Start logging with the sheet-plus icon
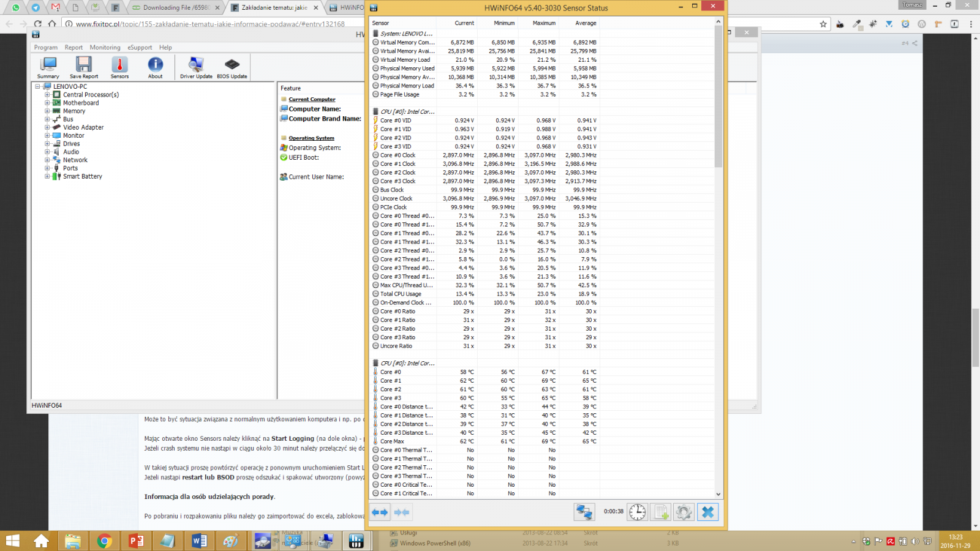980x551 pixels. coord(661,512)
